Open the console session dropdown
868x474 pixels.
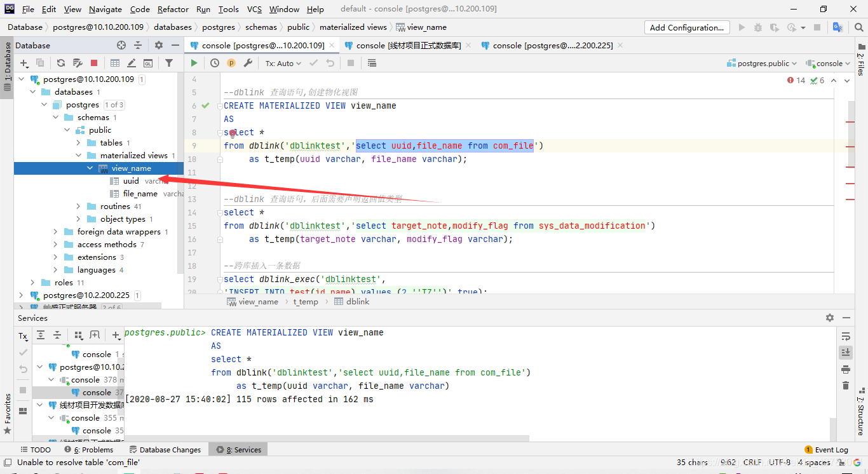[828, 63]
